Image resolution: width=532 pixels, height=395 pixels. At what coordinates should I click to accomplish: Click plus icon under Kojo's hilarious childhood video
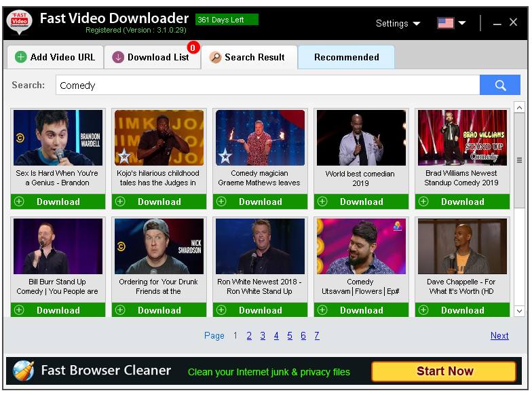click(120, 202)
